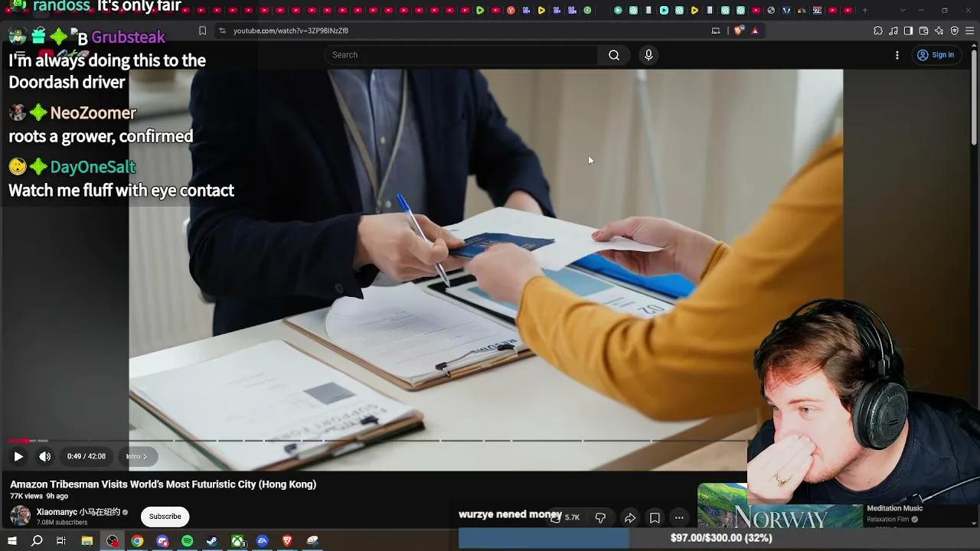Open Brave VPN shield icon
Viewport: 980px width, 551px height.
tap(955, 31)
